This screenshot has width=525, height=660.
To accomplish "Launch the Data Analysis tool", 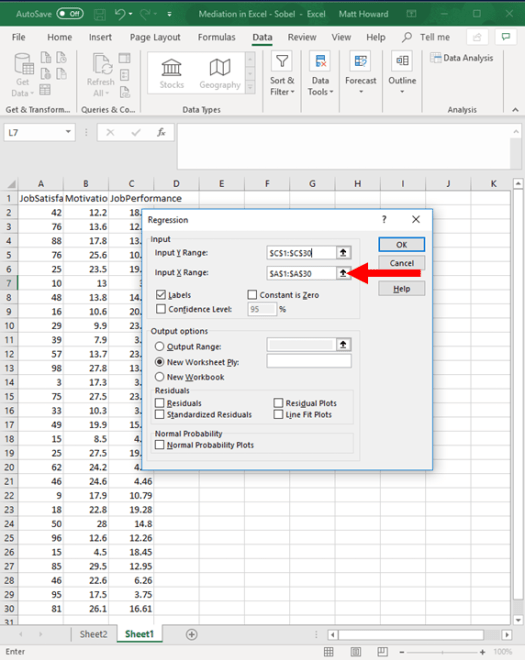I will click(x=461, y=58).
